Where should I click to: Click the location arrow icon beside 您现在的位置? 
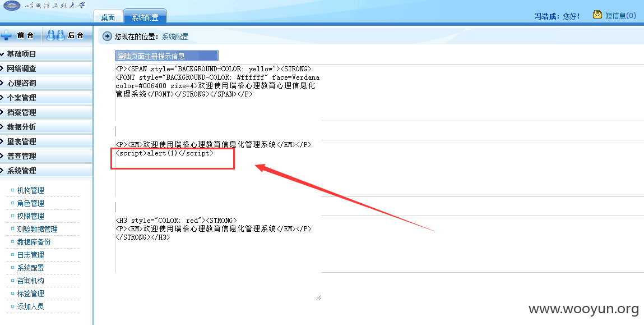click(x=107, y=36)
